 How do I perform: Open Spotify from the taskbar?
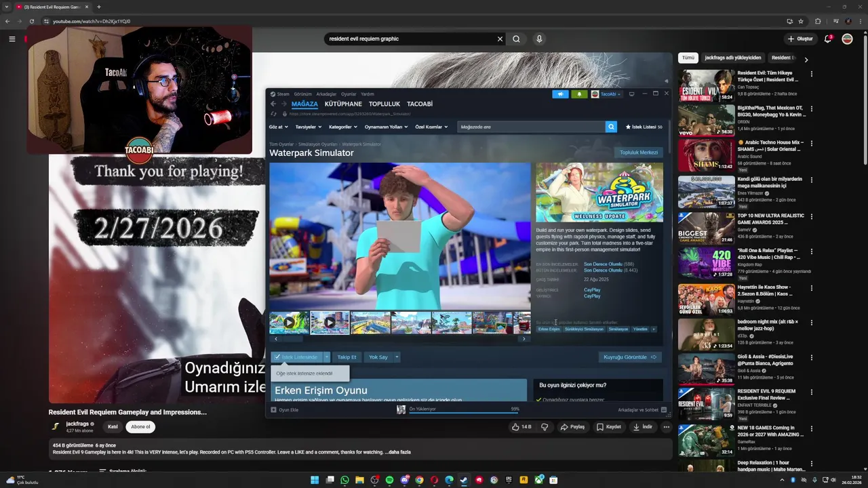pos(389,480)
